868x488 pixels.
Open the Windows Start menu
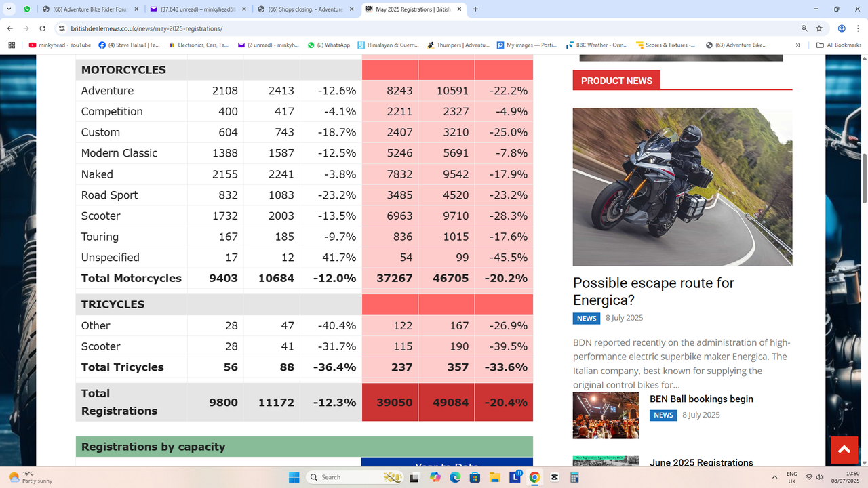point(294,477)
